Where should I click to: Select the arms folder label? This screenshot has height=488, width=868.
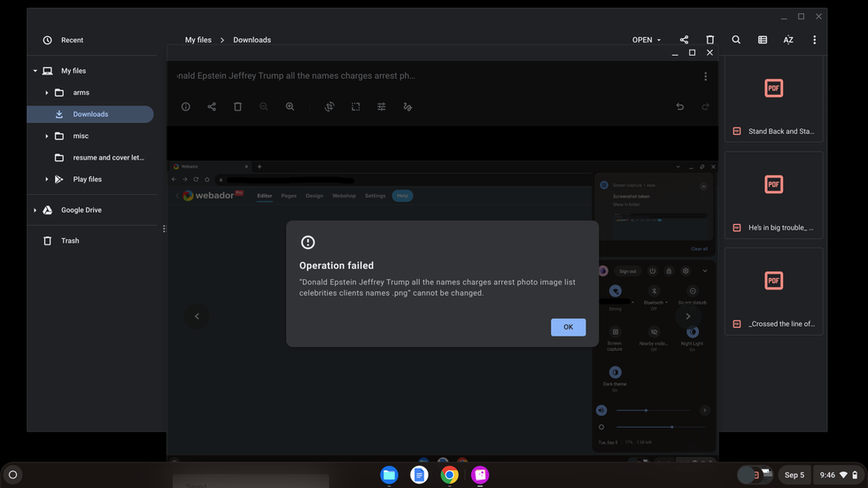point(81,92)
